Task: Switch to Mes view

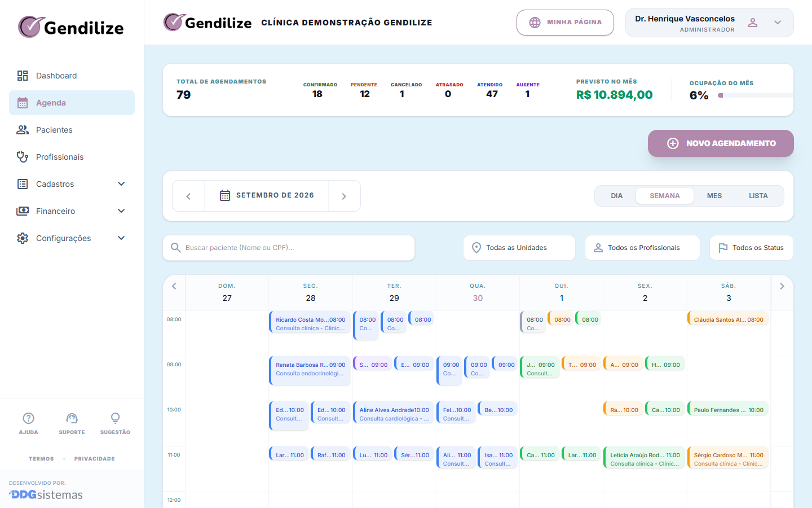Action: pos(714,196)
